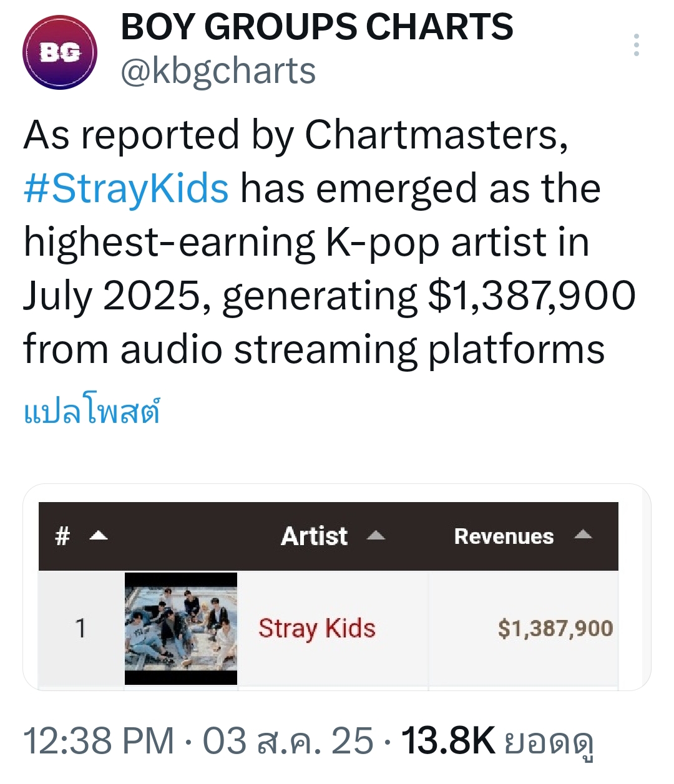The width and height of the screenshot is (674, 784).
Task: Click the rank 1 cell in the table
Action: coord(81,628)
